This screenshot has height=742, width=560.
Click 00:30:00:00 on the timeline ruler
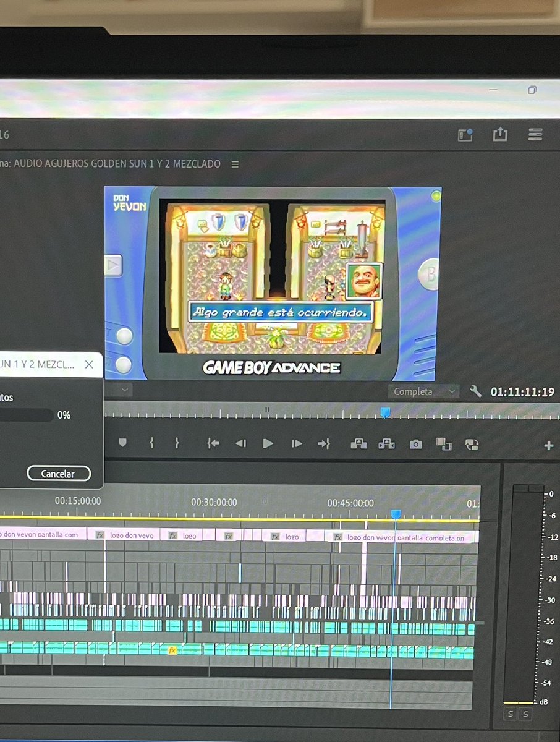pos(214,503)
